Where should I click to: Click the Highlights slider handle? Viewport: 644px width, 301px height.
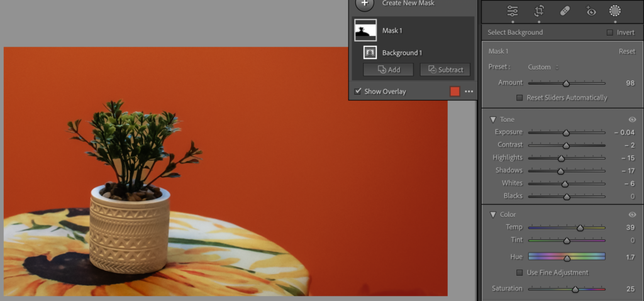(x=561, y=158)
